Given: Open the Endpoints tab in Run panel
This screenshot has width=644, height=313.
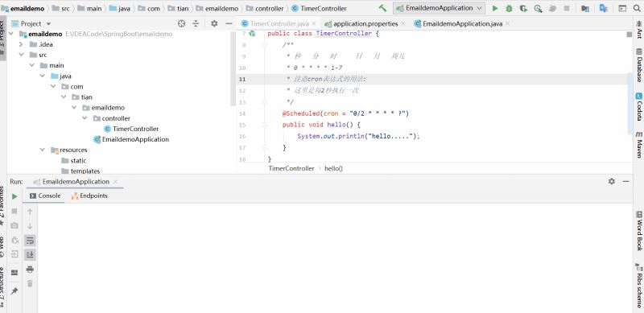Looking at the screenshot, I should 89,196.
